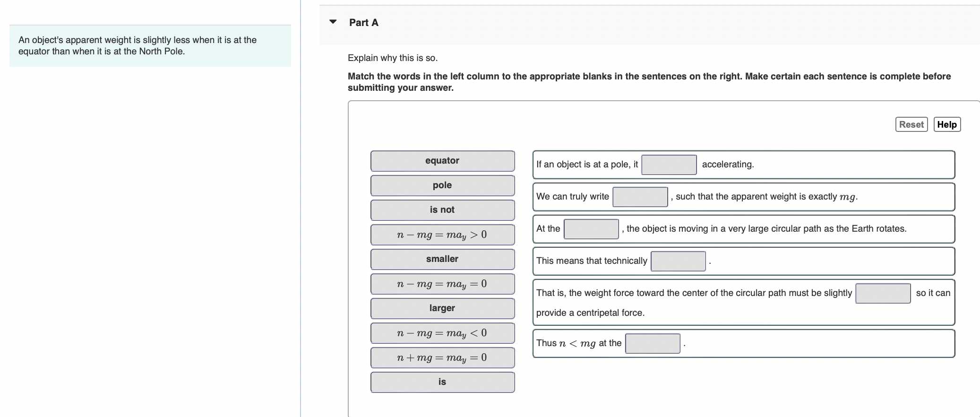The height and width of the screenshot is (417, 980).
Task: Click the blank after 'We can truly write'
Action: (640, 197)
